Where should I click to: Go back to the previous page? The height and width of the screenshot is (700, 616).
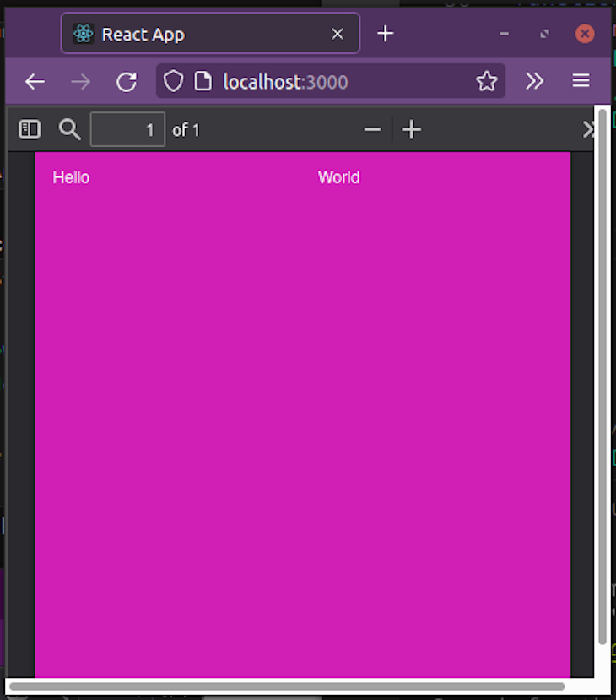(35, 82)
